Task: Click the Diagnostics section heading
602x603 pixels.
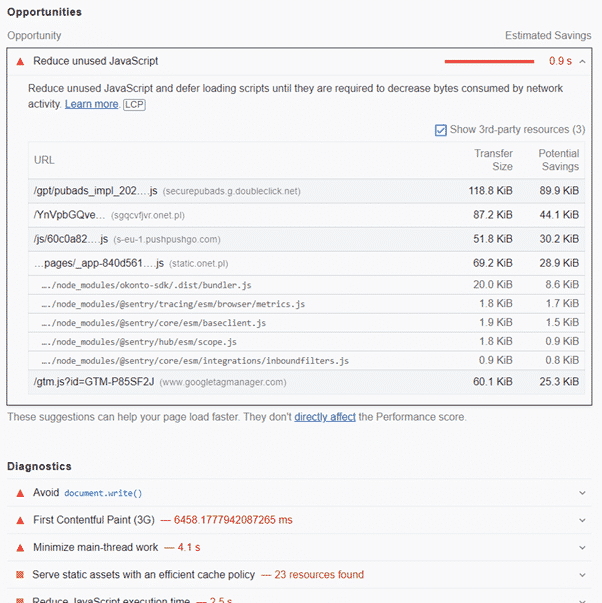Action: [39, 466]
